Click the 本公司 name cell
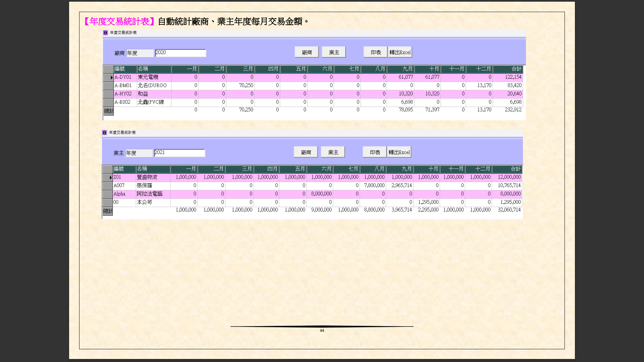644x362 pixels. pyautogui.click(x=153, y=202)
